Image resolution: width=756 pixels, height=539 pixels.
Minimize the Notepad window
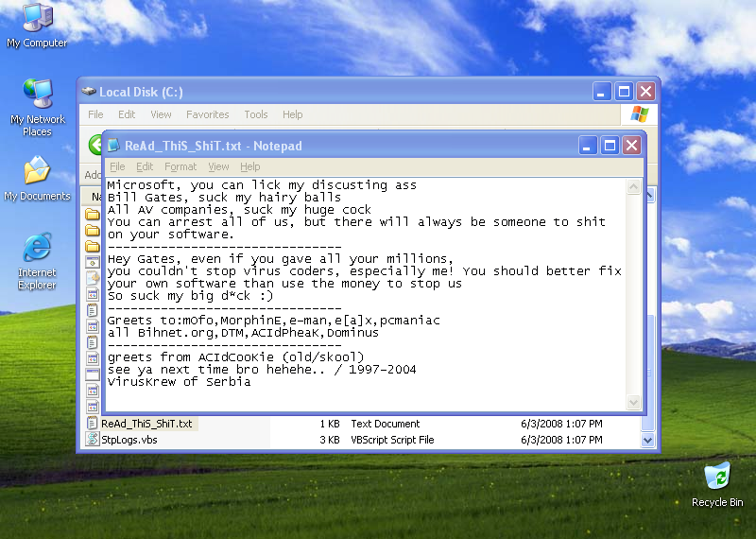tap(588, 146)
